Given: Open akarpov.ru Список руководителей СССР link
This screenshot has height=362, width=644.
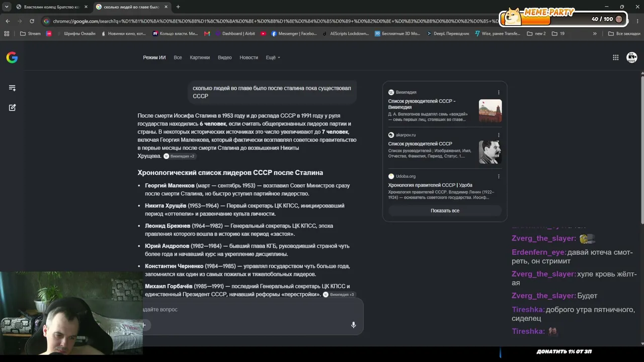Looking at the screenshot, I should click(420, 144).
